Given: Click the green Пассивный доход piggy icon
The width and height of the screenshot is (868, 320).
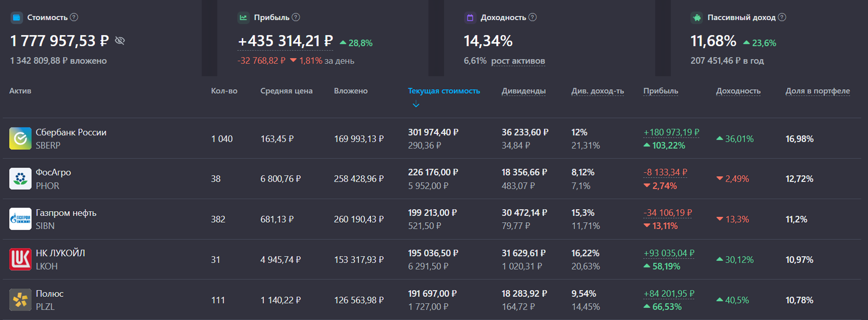Looking at the screenshot, I should pyautogui.click(x=697, y=18).
